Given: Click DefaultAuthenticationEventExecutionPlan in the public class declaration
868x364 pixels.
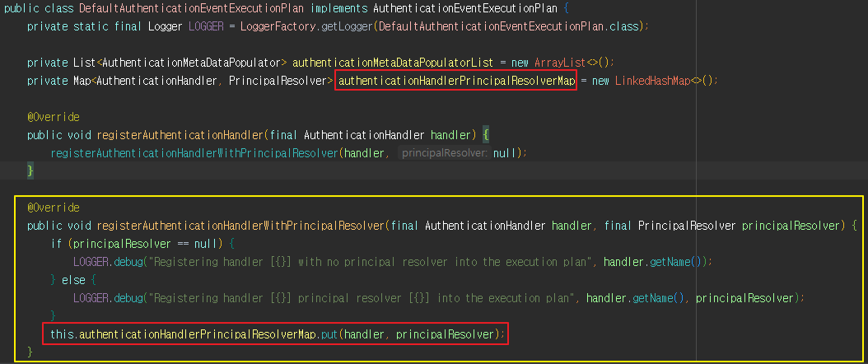Looking at the screenshot, I should 192,9.
